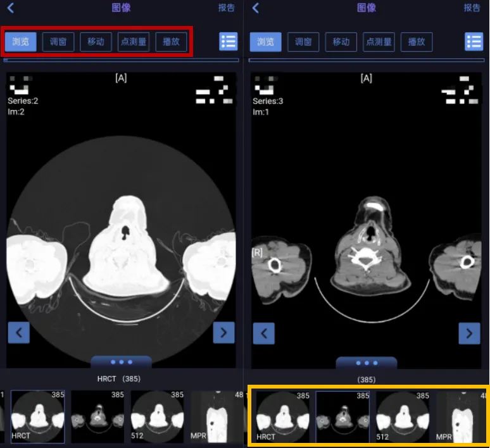Viewport: 490px width, 448px height.
Task: Select 512 thumbnail in right panel
Action: point(403,418)
